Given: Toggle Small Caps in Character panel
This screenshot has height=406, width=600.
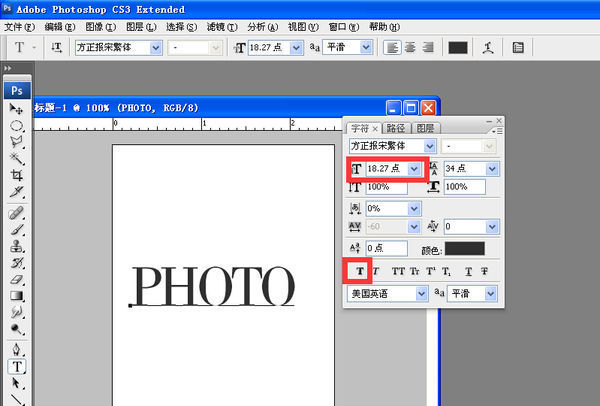Looking at the screenshot, I should (415, 271).
